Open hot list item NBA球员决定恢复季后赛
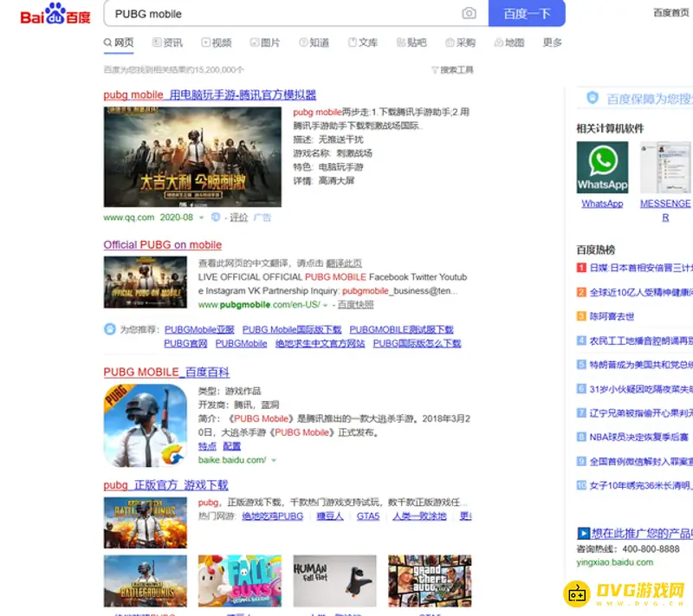Screen dimensions: 693x616 click(x=639, y=437)
